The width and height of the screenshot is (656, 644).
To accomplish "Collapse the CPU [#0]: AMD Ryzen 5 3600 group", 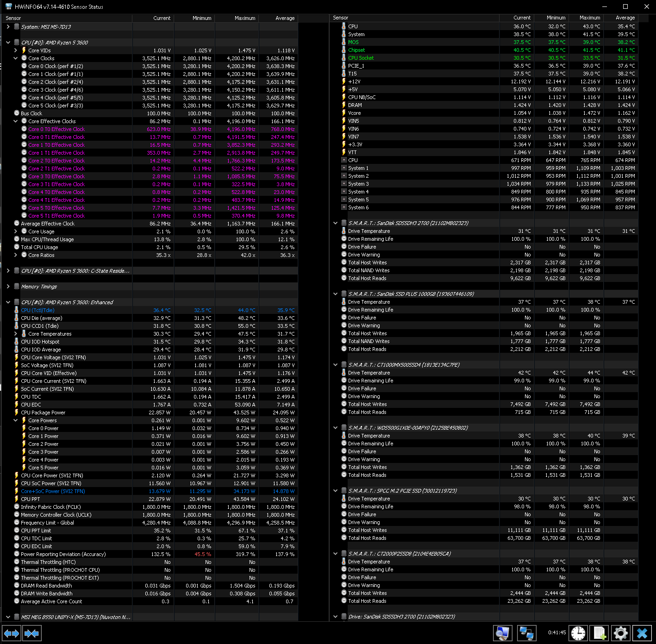I will (8, 43).
